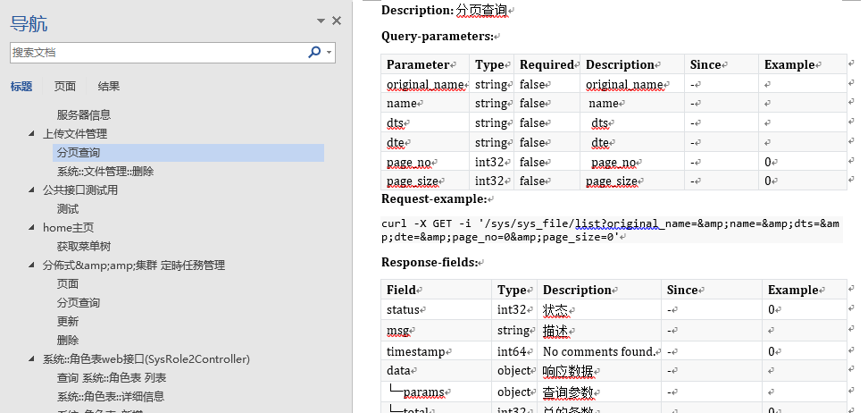Click the /sys/sys_file/list hyperlink in curl example
The width and height of the screenshot is (868, 413).
535,223
